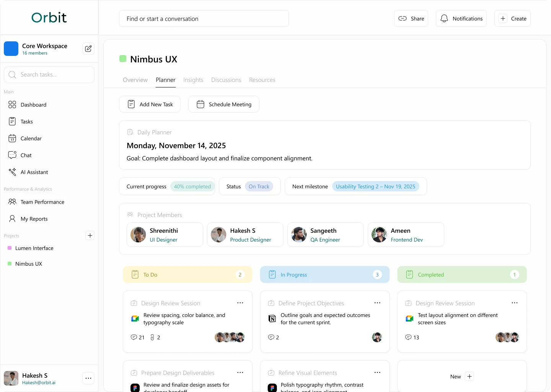Screen dimensions: 551x392
Task: Click the Google Meet icon on To Do review card
Action: click(135, 318)
